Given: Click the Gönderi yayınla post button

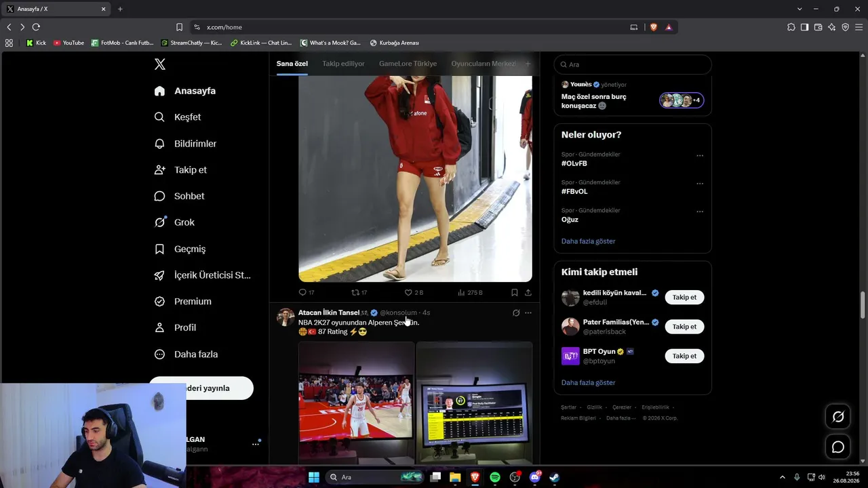Looking at the screenshot, I should pyautogui.click(x=201, y=388).
